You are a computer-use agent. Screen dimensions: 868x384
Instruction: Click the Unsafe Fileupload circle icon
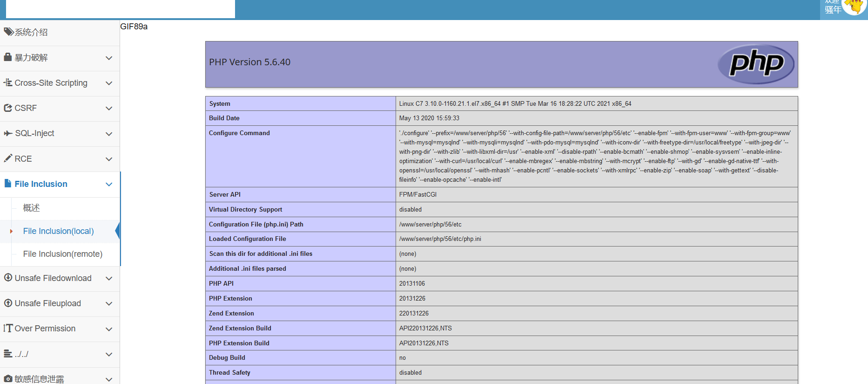coord(8,303)
